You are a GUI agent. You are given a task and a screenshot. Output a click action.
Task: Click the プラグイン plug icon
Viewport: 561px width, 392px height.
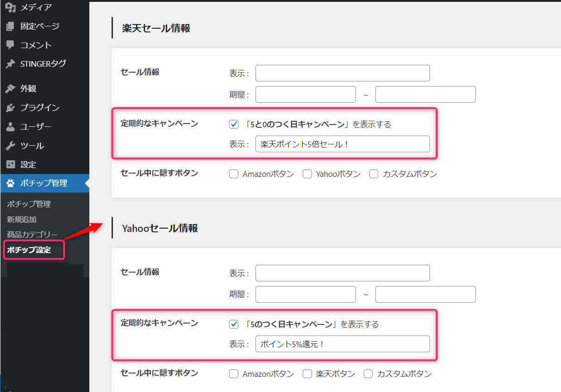[x=10, y=107]
